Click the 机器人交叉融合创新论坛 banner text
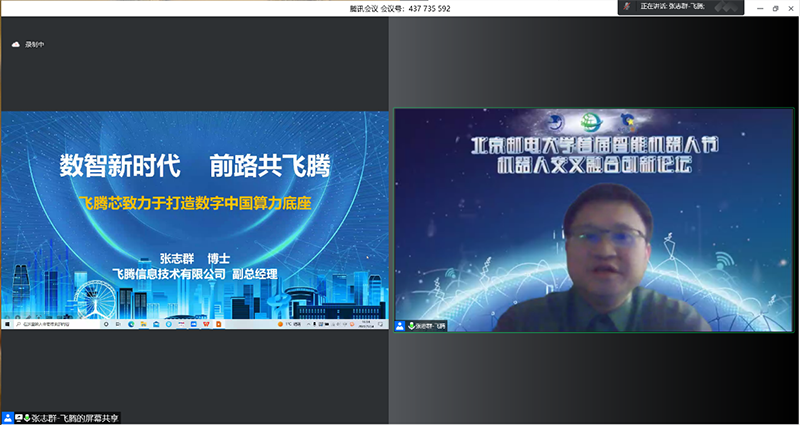The width and height of the screenshot is (800, 425). click(x=594, y=165)
